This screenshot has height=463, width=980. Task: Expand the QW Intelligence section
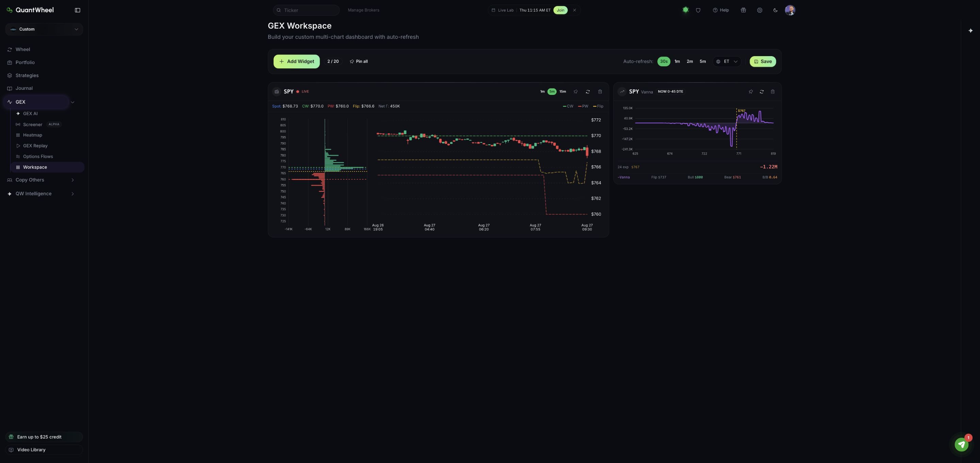73,194
